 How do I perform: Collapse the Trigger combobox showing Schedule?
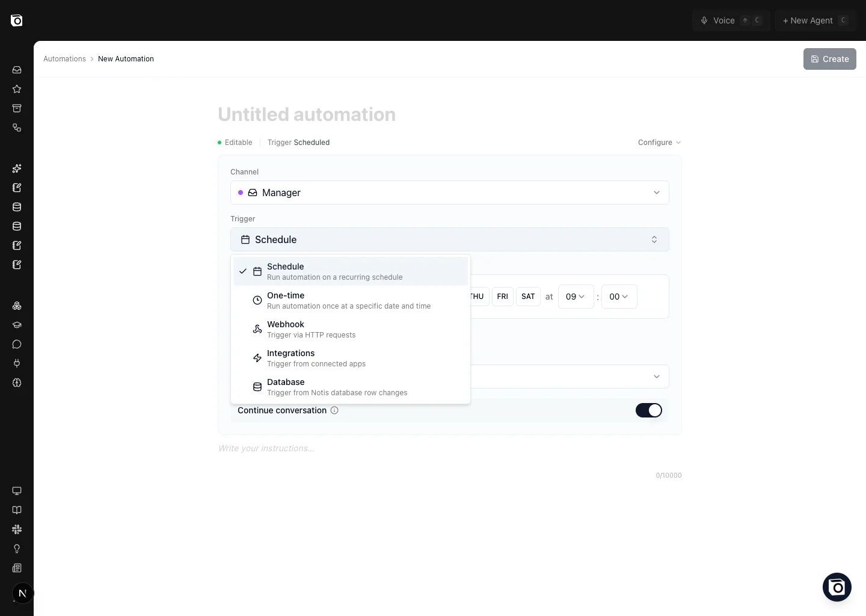pyautogui.click(x=450, y=239)
